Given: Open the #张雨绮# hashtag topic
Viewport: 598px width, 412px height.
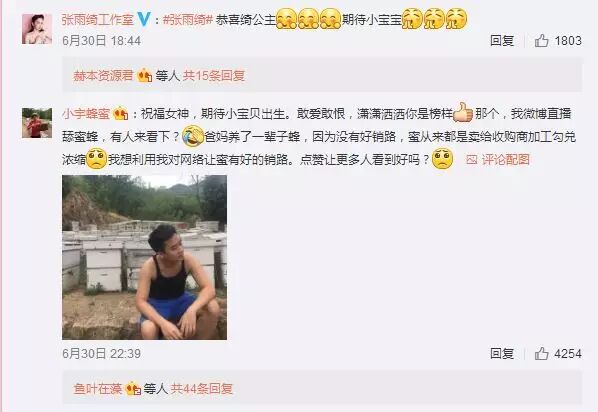Looking at the screenshot, I should tap(187, 19).
